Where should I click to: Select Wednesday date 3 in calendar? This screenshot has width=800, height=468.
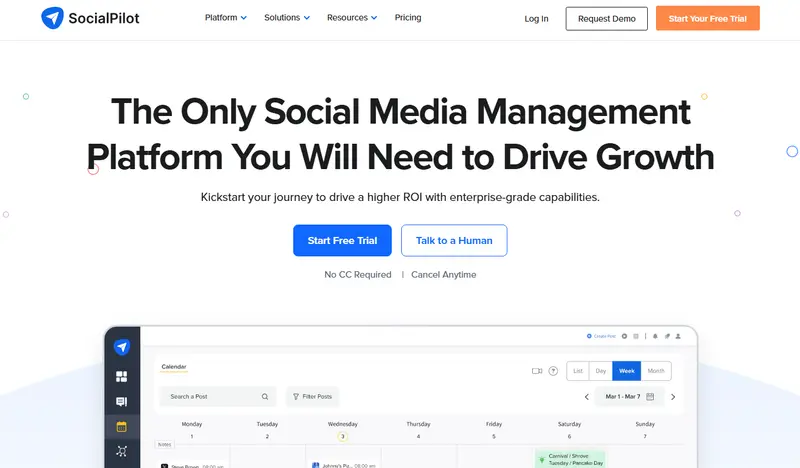tap(343, 436)
